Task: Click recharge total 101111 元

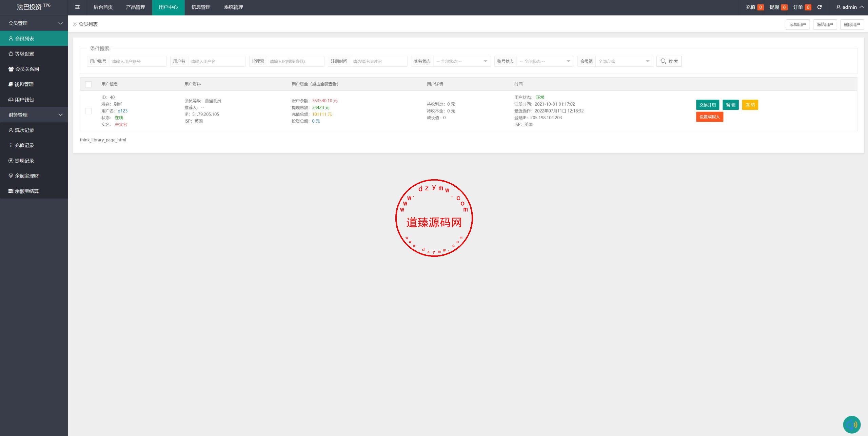Action: [x=322, y=114]
